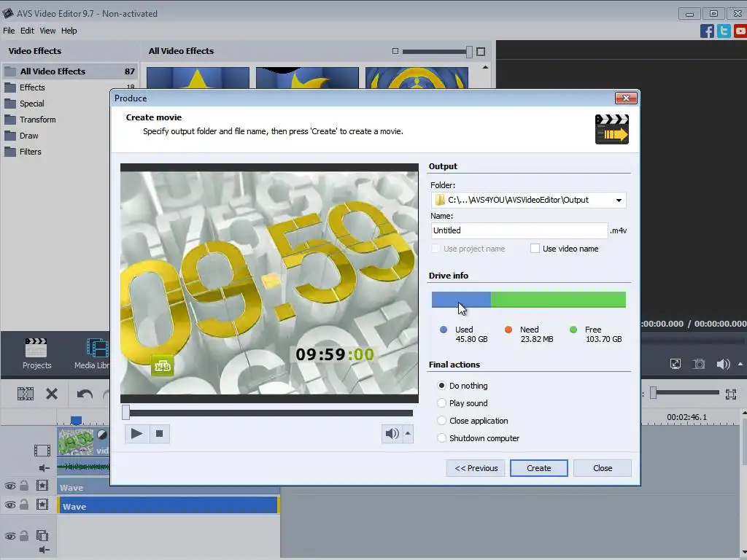Open the Twitter icon
Screen dimensions: 747x560
point(724,31)
